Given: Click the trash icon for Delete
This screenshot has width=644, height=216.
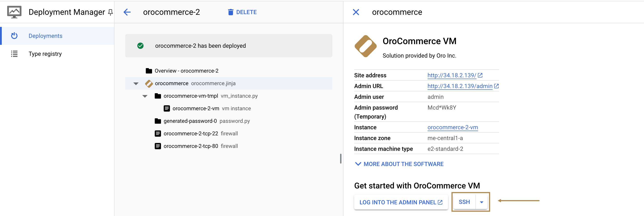Looking at the screenshot, I should click(x=231, y=12).
